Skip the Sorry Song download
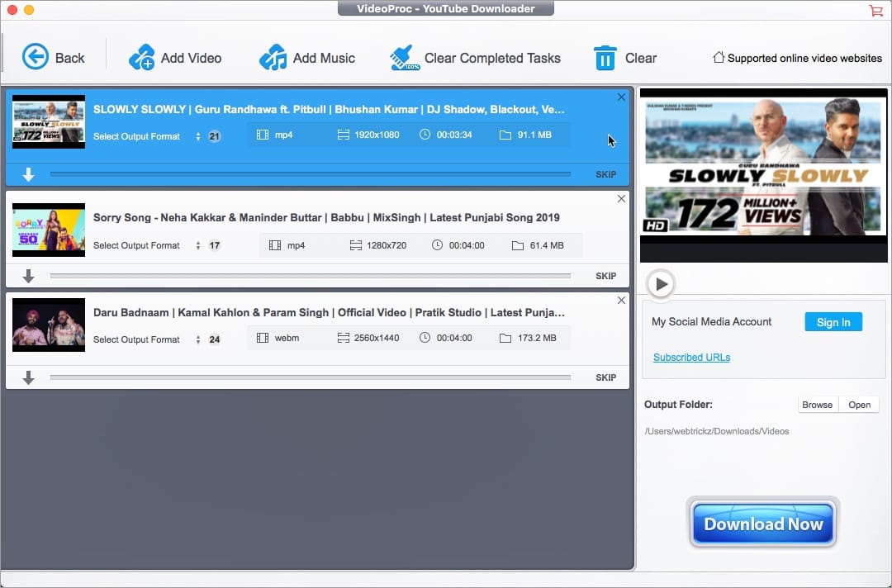Viewport: 892px width, 588px height. click(606, 276)
